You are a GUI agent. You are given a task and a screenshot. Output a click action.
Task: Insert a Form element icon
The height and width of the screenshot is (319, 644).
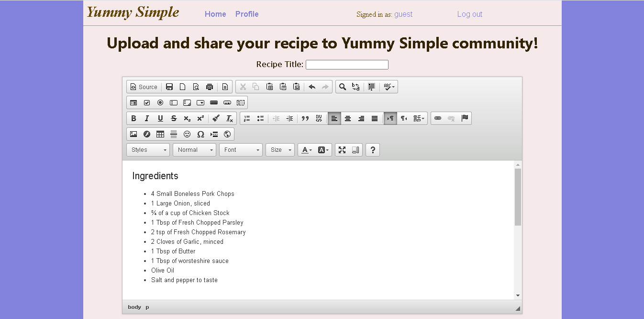[133, 103]
